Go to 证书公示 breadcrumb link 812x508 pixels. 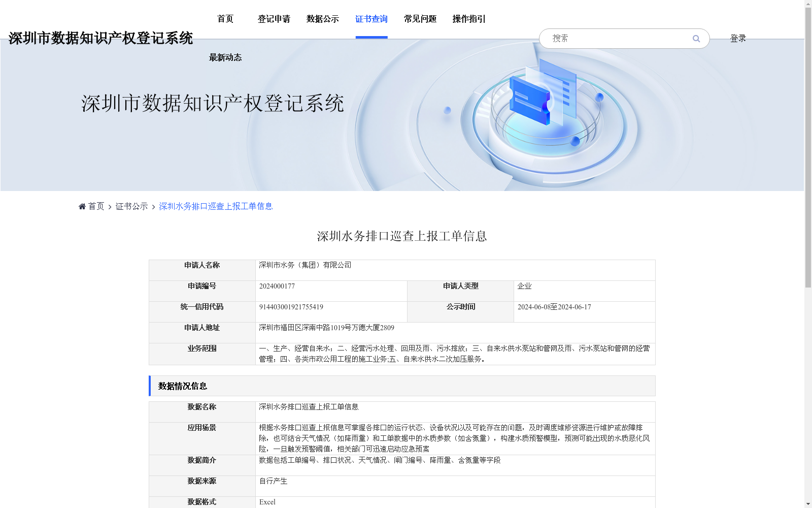click(x=132, y=206)
